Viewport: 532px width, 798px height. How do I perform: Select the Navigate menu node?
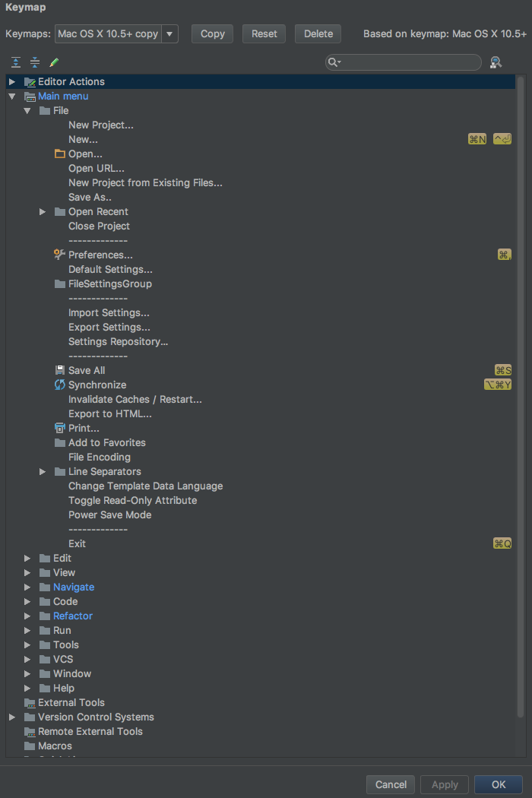(73, 587)
